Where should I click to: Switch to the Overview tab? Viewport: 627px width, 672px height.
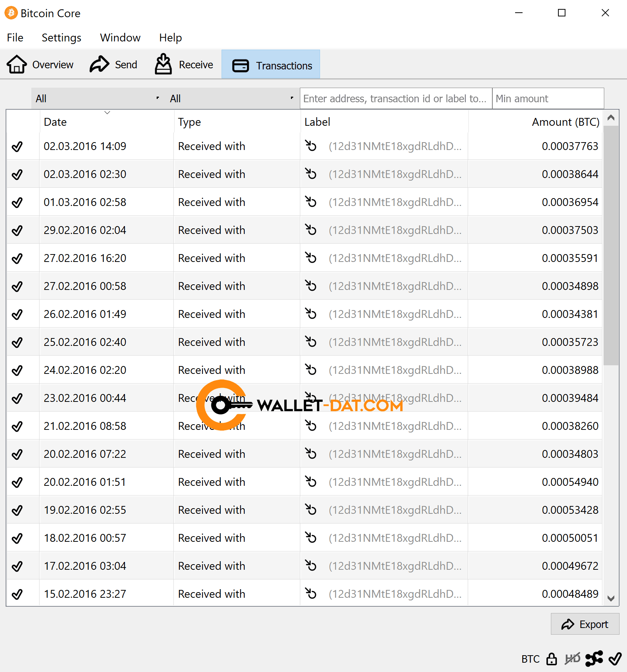click(40, 65)
